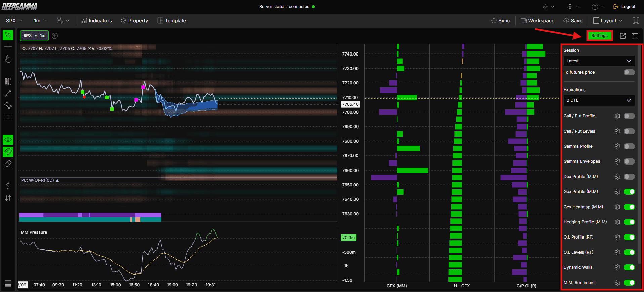Disable Gex Profile (M.M) toggle

[x=629, y=192]
